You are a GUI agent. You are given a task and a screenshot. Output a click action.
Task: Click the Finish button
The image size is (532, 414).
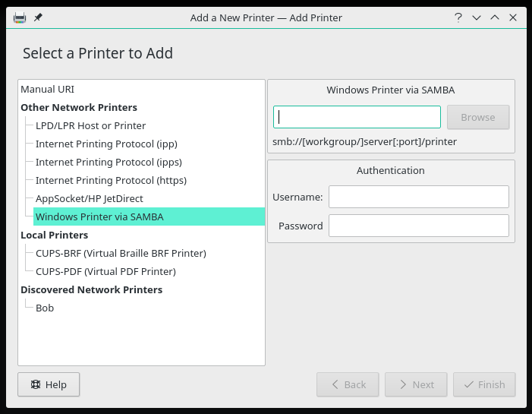click(484, 384)
